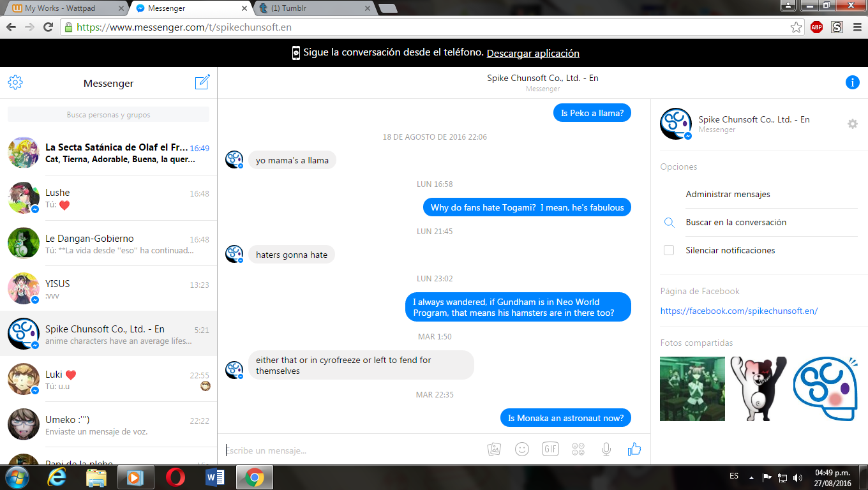This screenshot has height=490, width=868.
Task: Toggle Silenciar notificaciones checkbox
Action: tap(669, 250)
